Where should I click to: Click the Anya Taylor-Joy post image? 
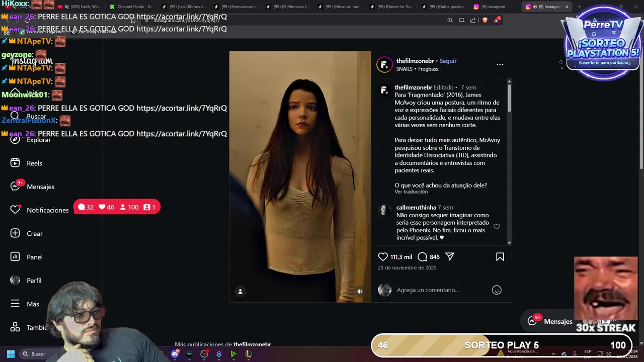tap(300, 176)
